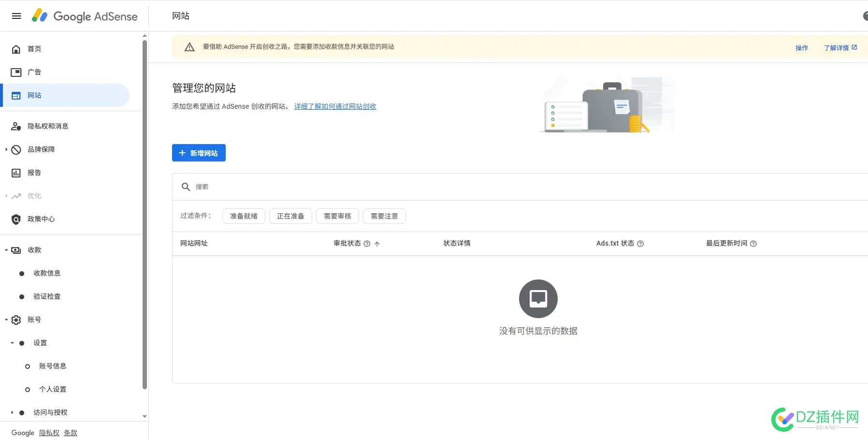Click the help icon next to 最后更新时间
The width and height of the screenshot is (868, 439).
coord(753,244)
